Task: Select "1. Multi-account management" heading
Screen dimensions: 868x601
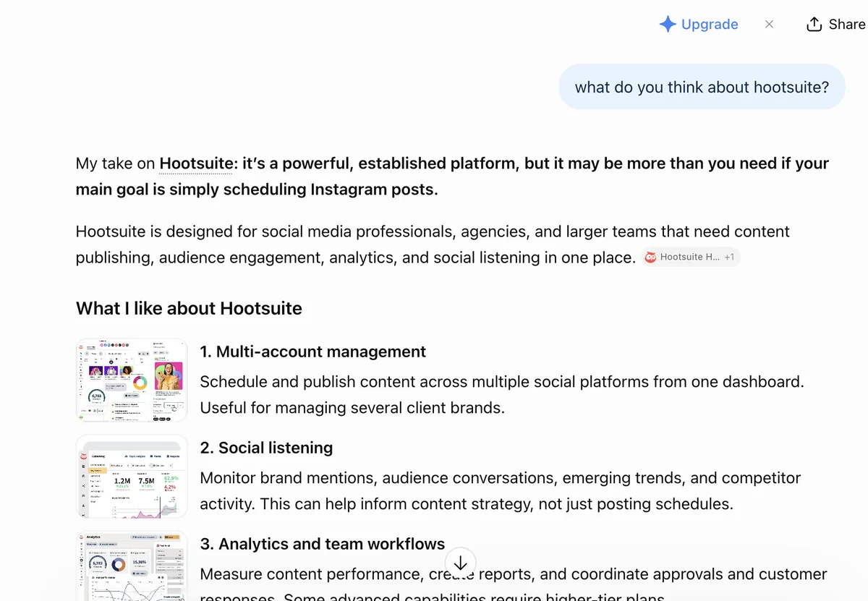Action: click(312, 351)
